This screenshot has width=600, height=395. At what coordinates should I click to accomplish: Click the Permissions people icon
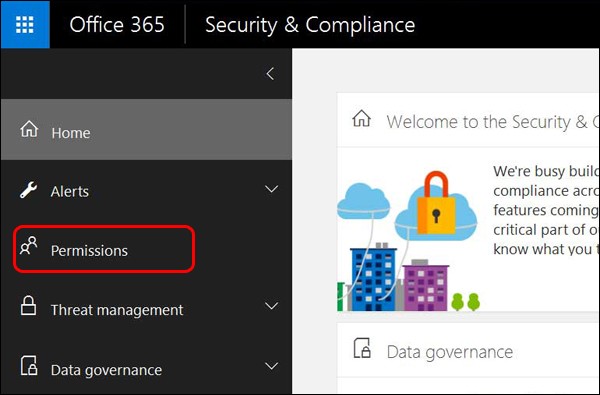click(29, 246)
